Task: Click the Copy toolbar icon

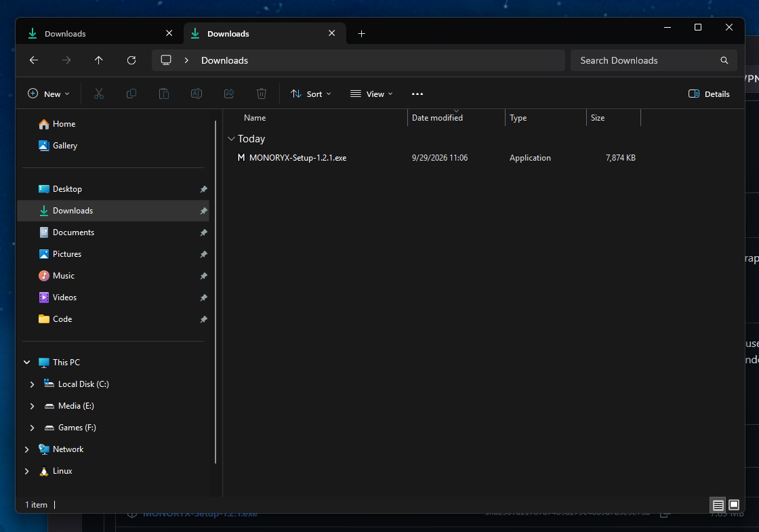Action: [x=131, y=94]
